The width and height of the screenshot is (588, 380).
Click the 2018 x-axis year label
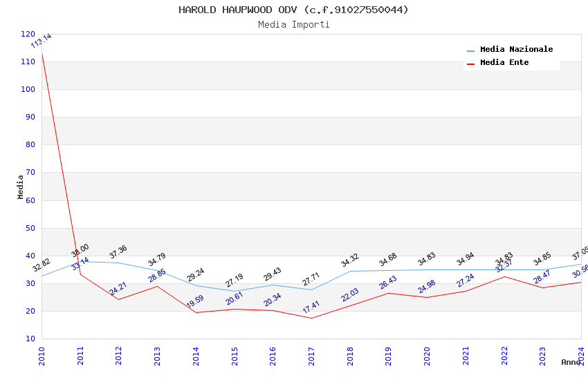coord(350,357)
